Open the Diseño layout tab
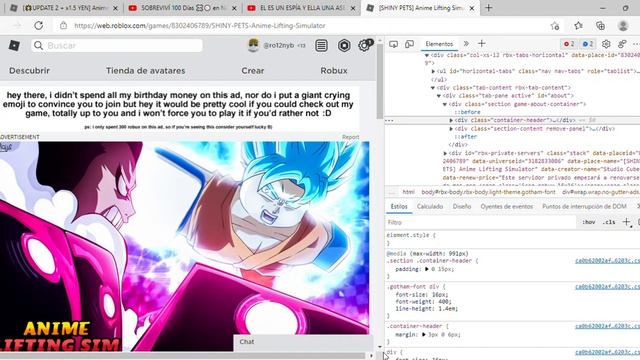The image size is (640, 360). (x=462, y=207)
